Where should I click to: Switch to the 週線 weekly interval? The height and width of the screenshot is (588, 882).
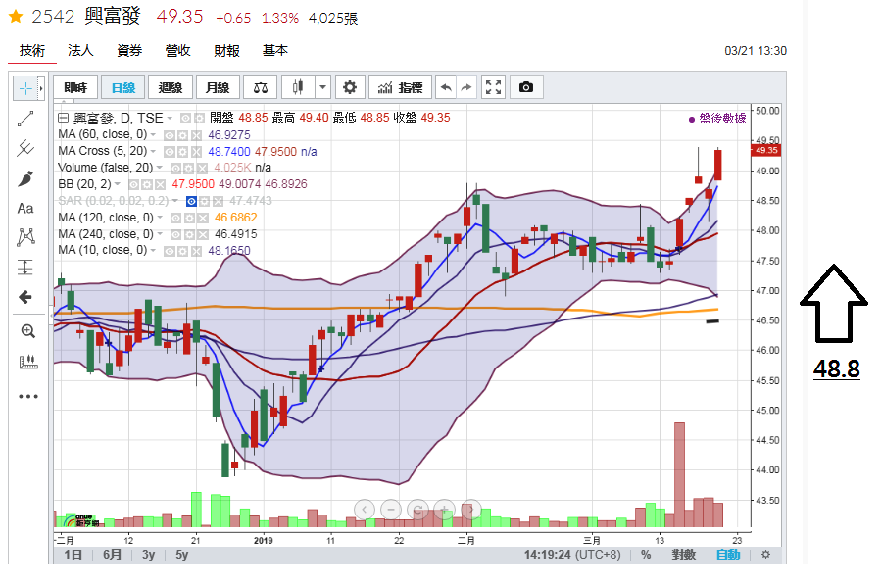[171, 87]
